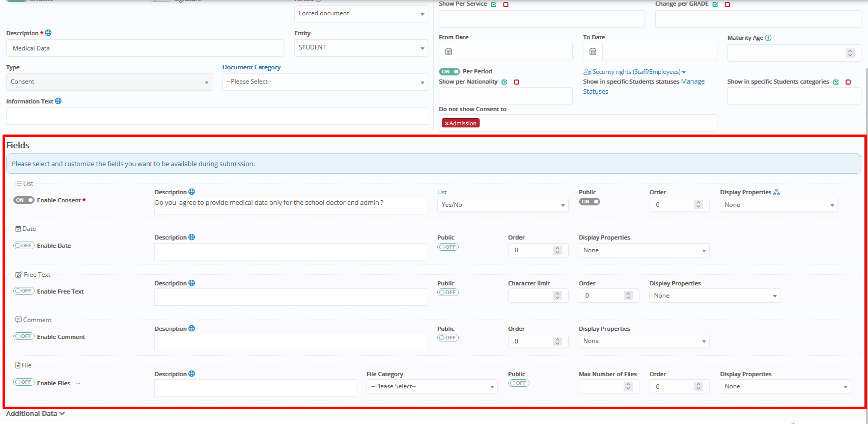Toggle Public switch in the Comment row
The height and width of the screenshot is (424, 868).
447,338
